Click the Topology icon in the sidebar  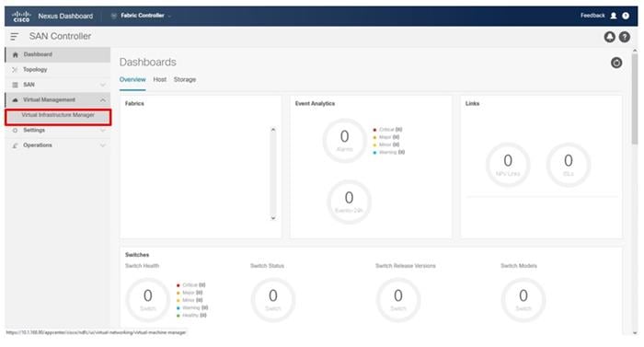(x=16, y=69)
